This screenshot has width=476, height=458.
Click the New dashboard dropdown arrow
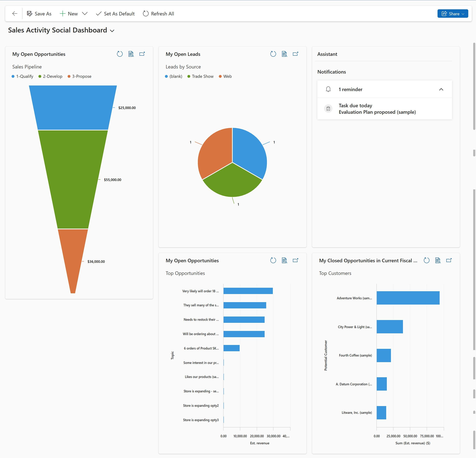click(x=85, y=14)
